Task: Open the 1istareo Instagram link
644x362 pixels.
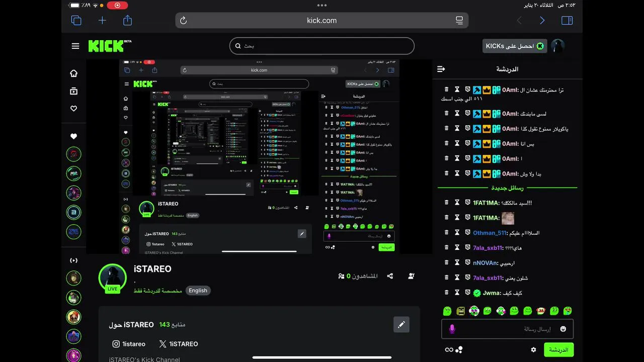Action: 129,344
